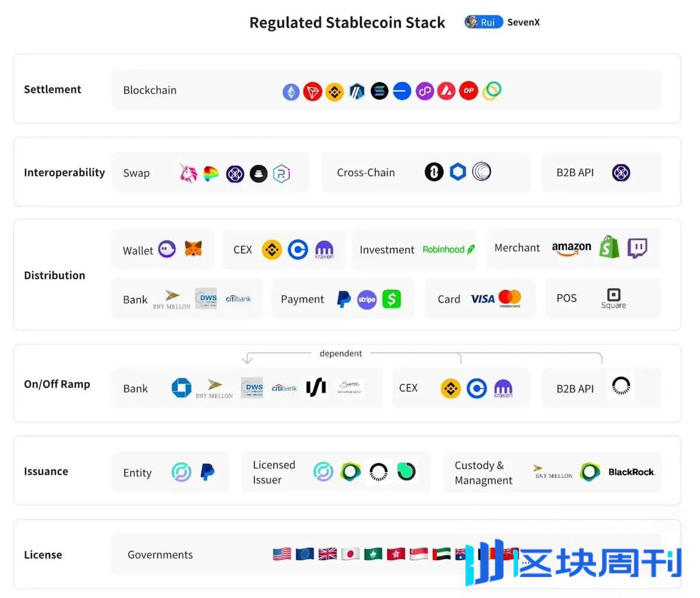Click the green-yellow Celo rings logo
Viewport: 700px width, 598px height.
point(492,90)
